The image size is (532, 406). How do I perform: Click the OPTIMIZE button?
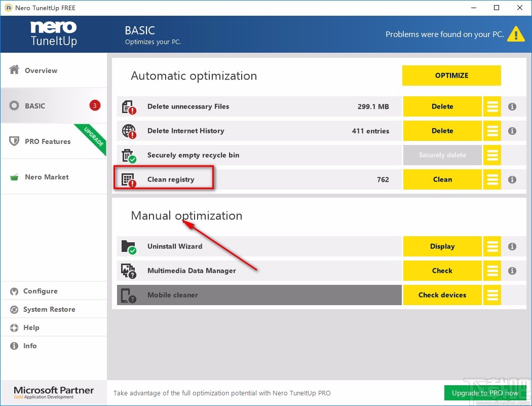click(x=451, y=76)
